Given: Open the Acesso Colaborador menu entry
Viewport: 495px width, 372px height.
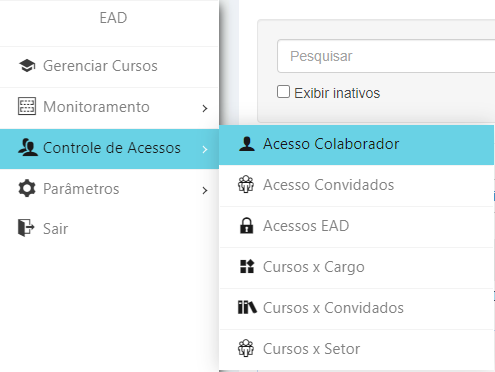Looking at the screenshot, I should 356,145.
